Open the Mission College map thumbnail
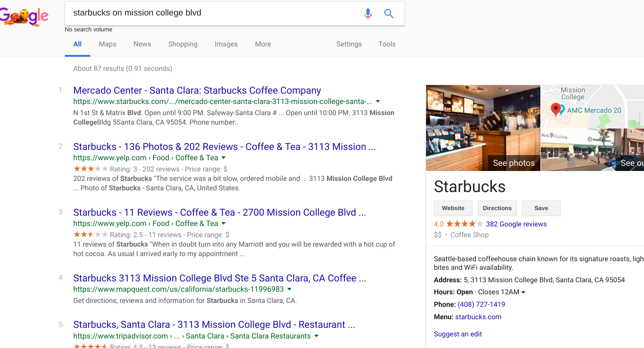The width and height of the screenshot is (644, 348). pyautogui.click(x=592, y=106)
